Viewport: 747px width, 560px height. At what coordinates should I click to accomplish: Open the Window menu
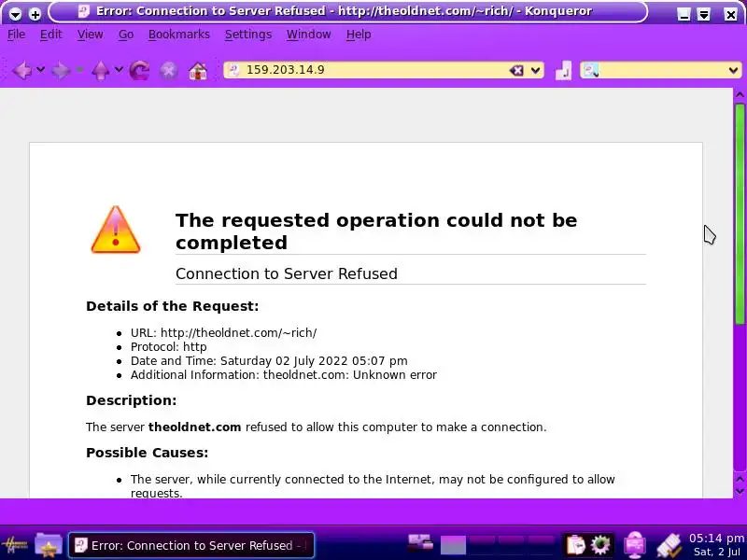pos(308,35)
